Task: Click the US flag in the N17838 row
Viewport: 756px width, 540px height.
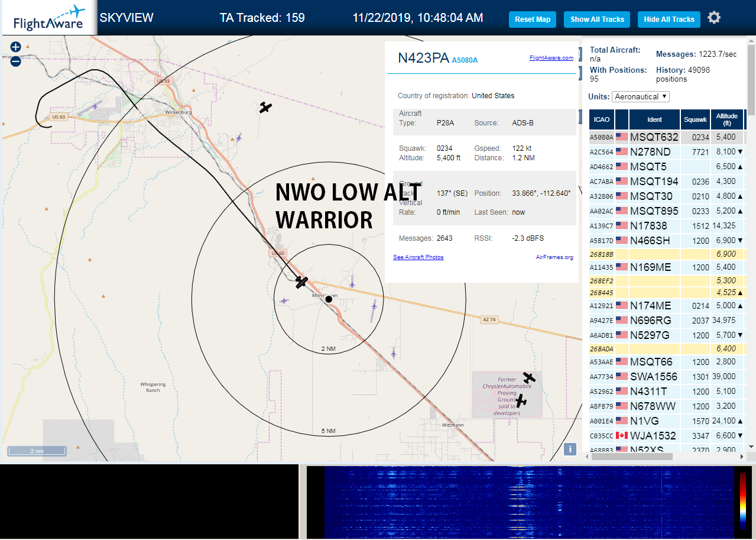Action: pos(622,226)
